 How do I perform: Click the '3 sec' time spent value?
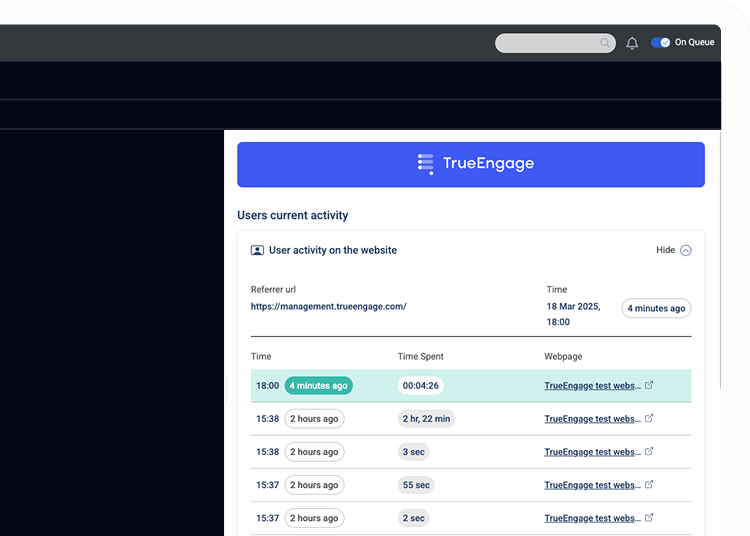click(413, 452)
